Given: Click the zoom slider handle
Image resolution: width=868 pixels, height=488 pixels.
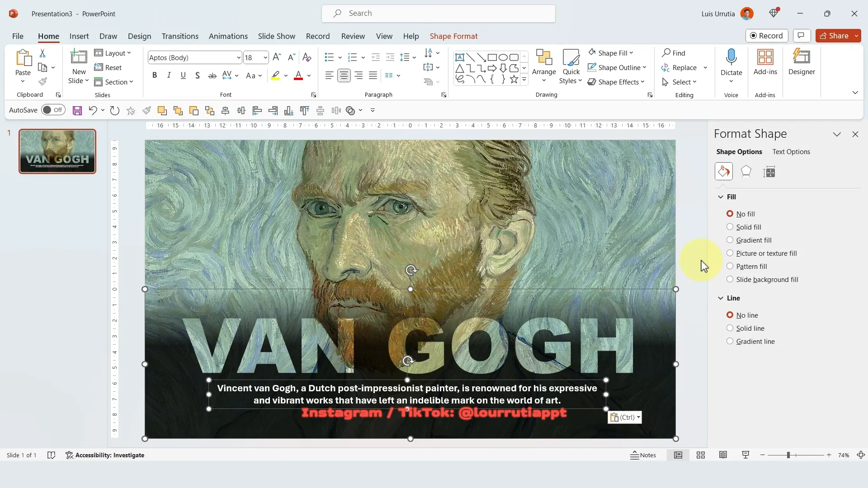Looking at the screenshot, I should 788,455.
